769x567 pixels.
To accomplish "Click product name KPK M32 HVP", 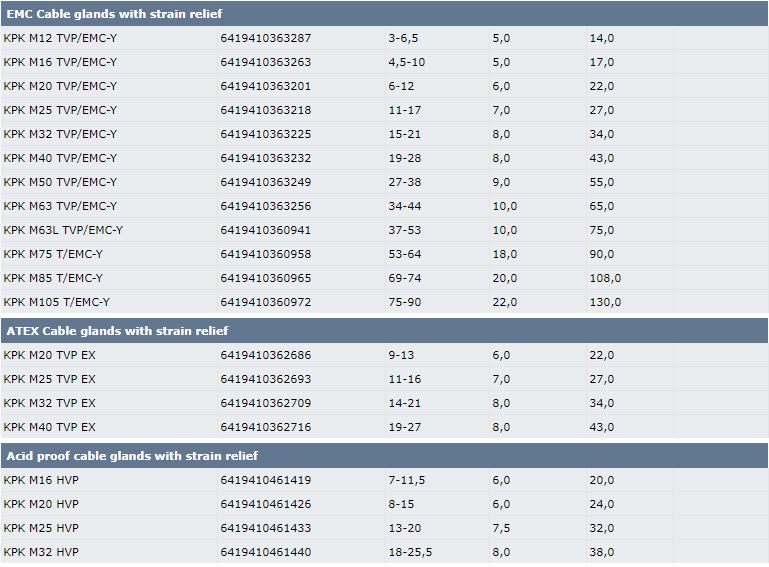I will [41, 553].
